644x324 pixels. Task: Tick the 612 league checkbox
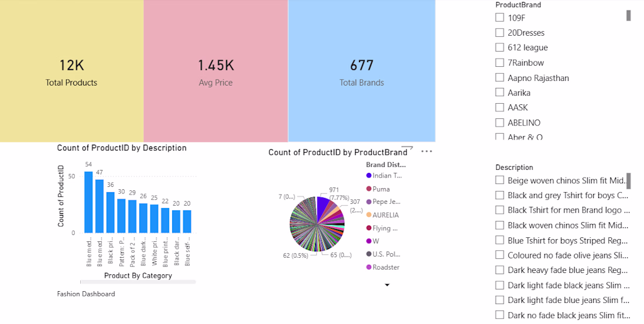[x=499, y=47]
